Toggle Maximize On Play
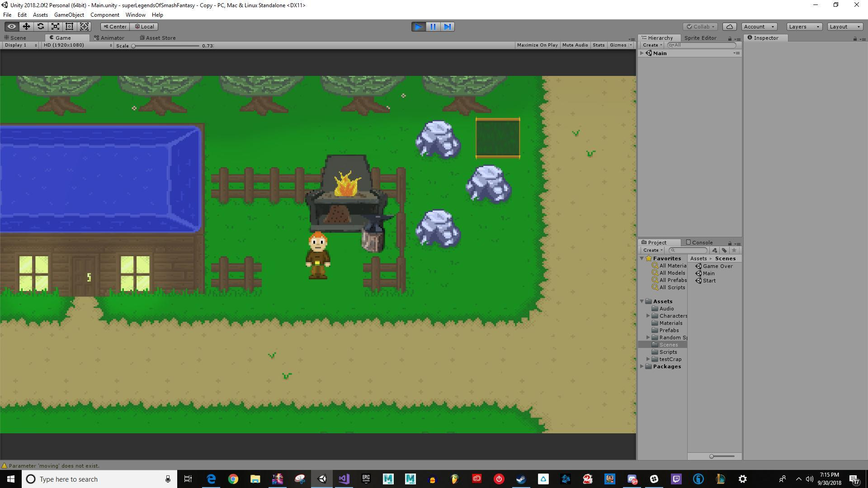This screenshot has height=488, width=868. click(537, 45)
